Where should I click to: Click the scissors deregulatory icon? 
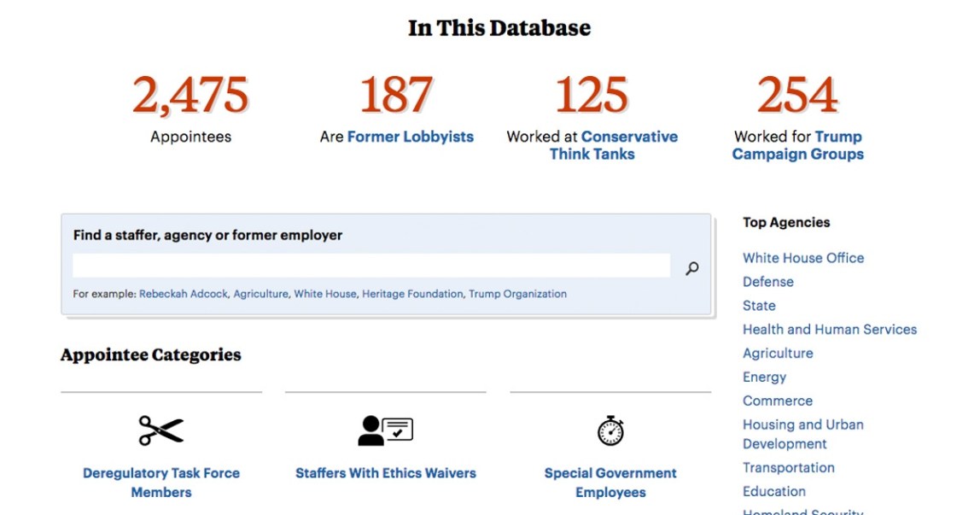(x=161, y=430)
